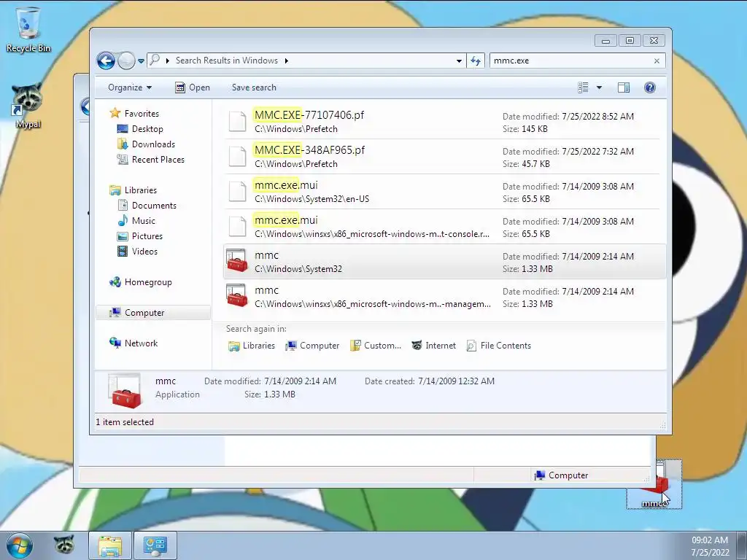This screenshot has height=560, width=747.
Task: Open Videos library
Action: (144, 252)
